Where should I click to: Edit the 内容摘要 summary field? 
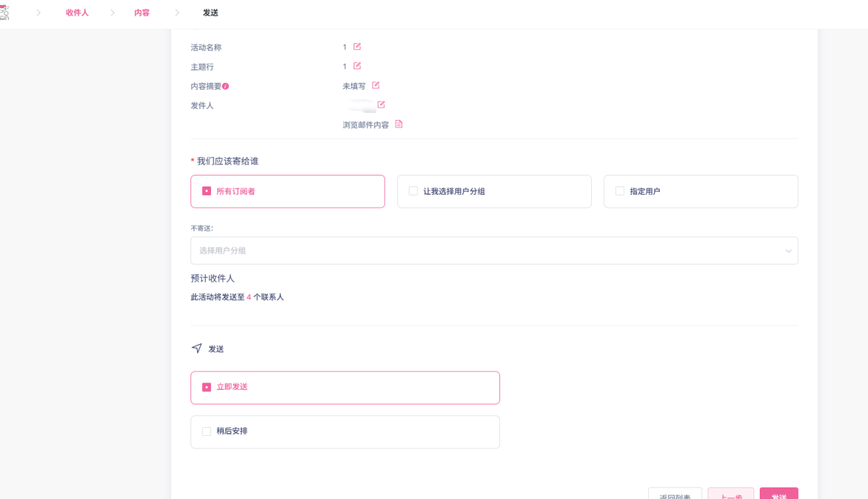[x=375, y=85]
